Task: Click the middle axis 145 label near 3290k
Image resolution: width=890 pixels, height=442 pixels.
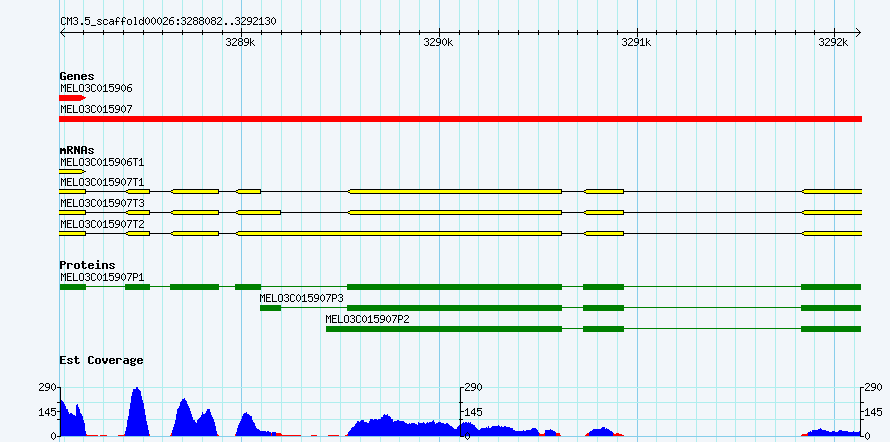Action: click(475, 412)
